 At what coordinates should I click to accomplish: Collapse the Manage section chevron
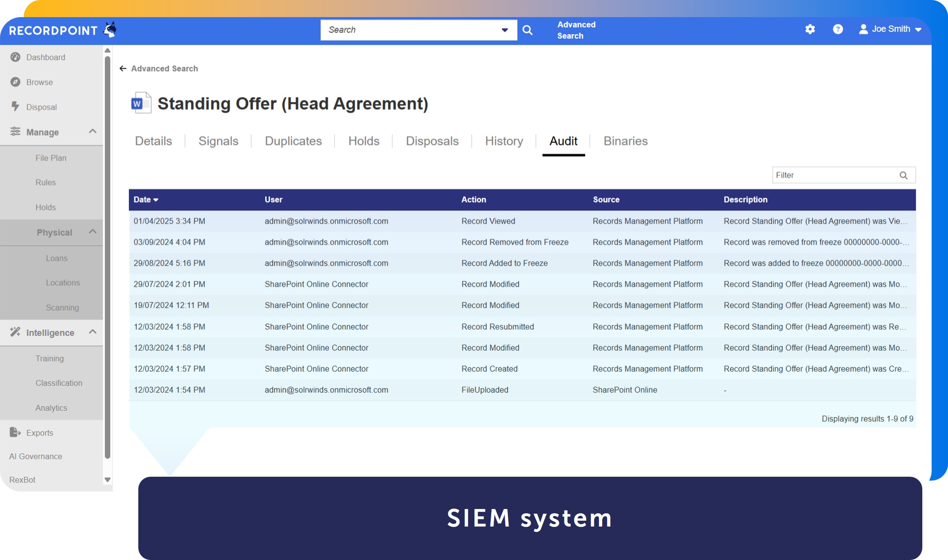93,132
